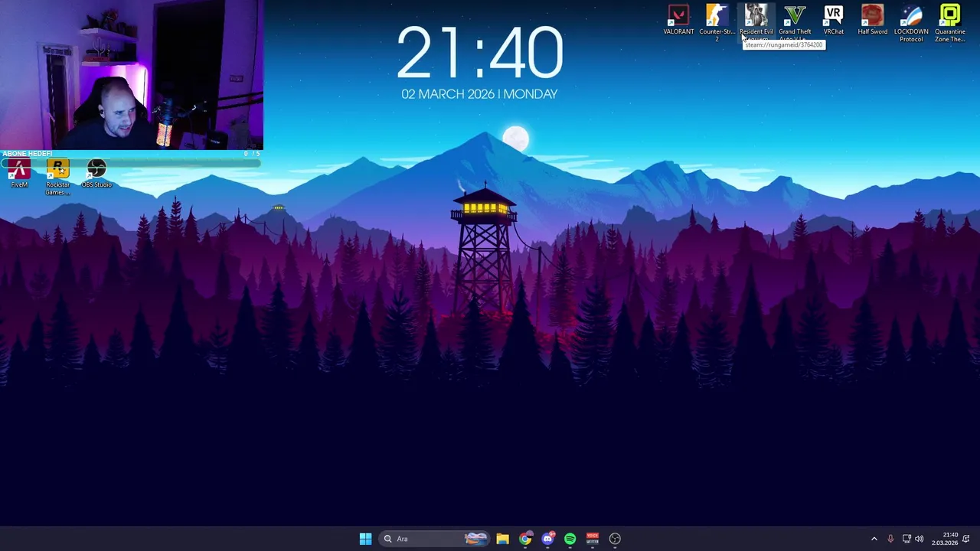The width and height of the screenshot is (980, 551).
Task: Select the Quarantine Zone shortcut icon
Action: coord(950,23)
